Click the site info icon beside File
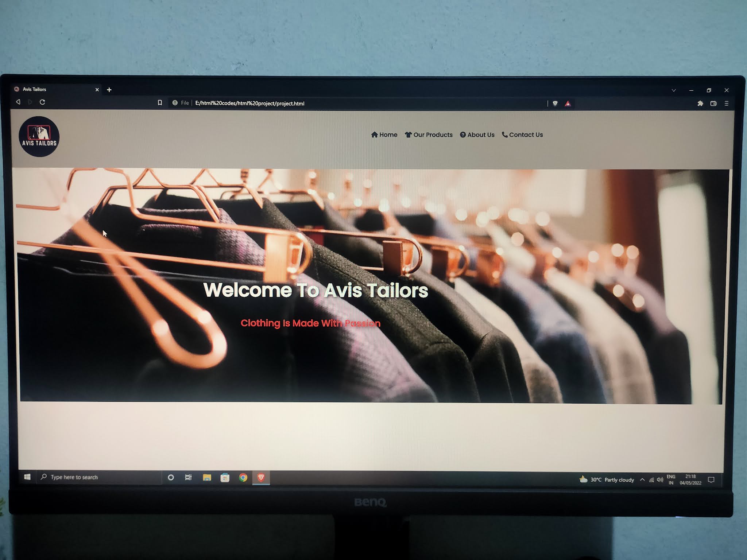Image resolution: width=747 pixels, height=560 pixels. pos(174,103)
